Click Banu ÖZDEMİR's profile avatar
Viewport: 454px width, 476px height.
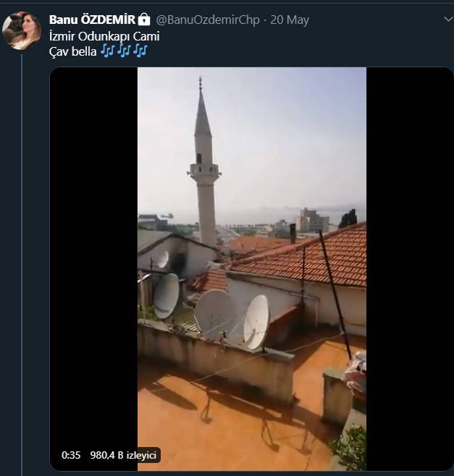(x=22, y=30)
